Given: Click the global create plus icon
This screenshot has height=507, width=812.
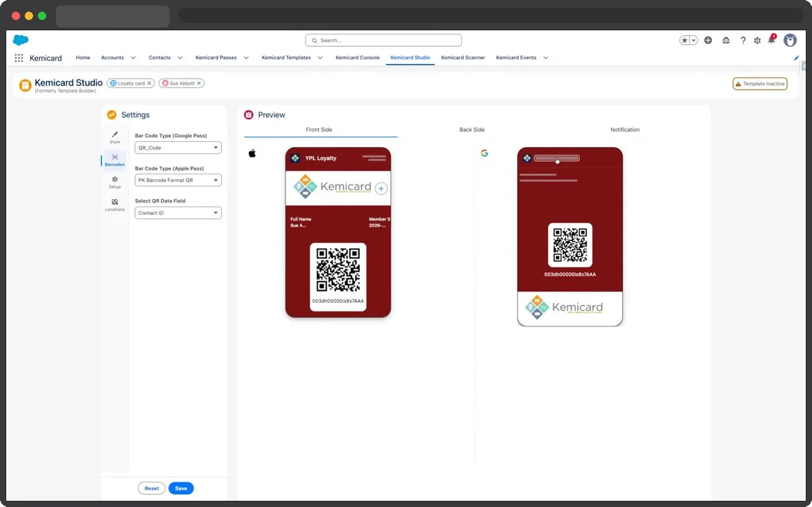Looking at the screenshot, I should pos(708,41).
